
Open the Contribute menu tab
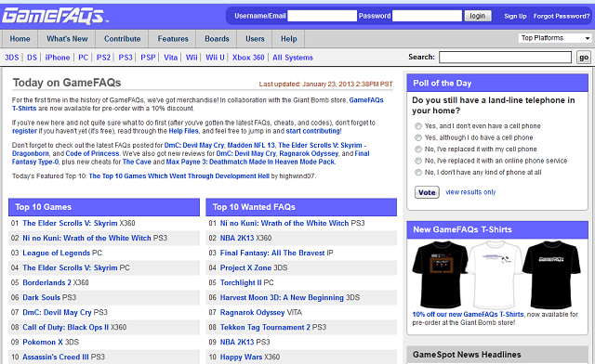(x=122, y=39)
